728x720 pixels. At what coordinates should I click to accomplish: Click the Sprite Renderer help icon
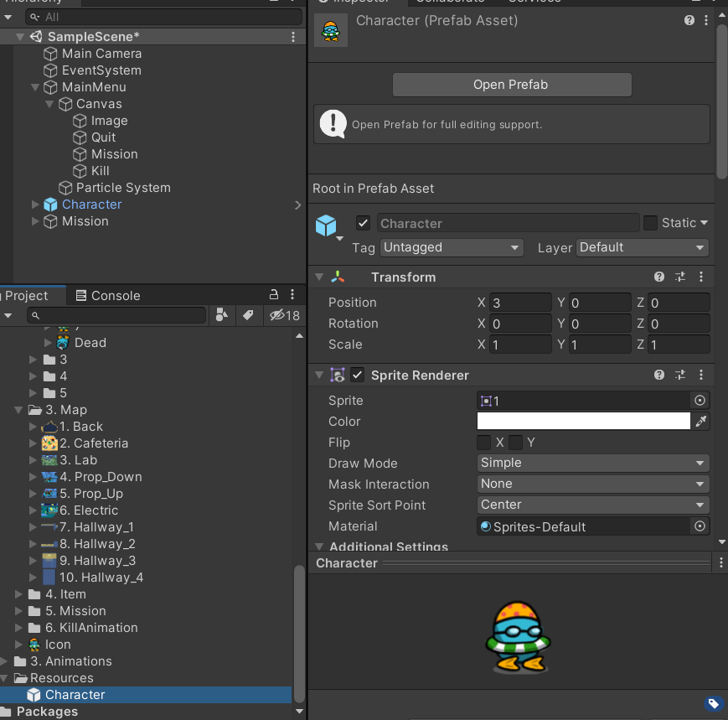pos(658,375)
